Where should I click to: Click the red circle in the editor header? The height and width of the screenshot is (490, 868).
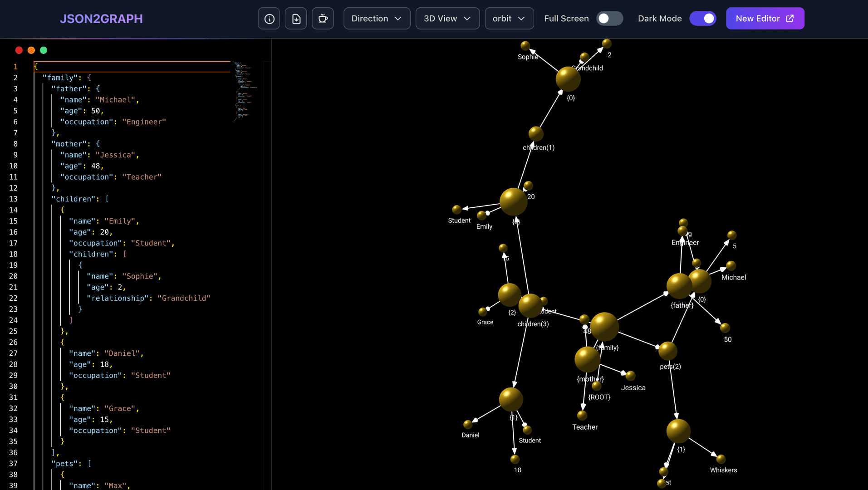point(19,50)
